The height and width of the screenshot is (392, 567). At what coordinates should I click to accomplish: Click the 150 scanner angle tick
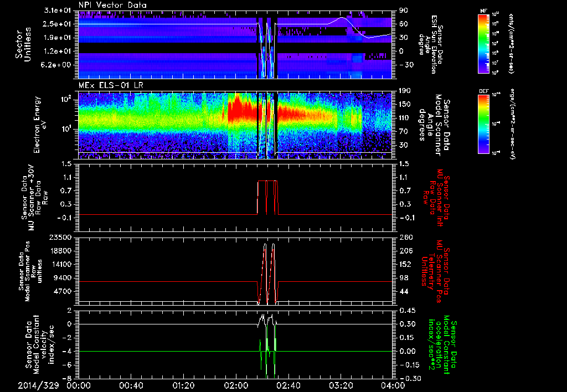405,105
